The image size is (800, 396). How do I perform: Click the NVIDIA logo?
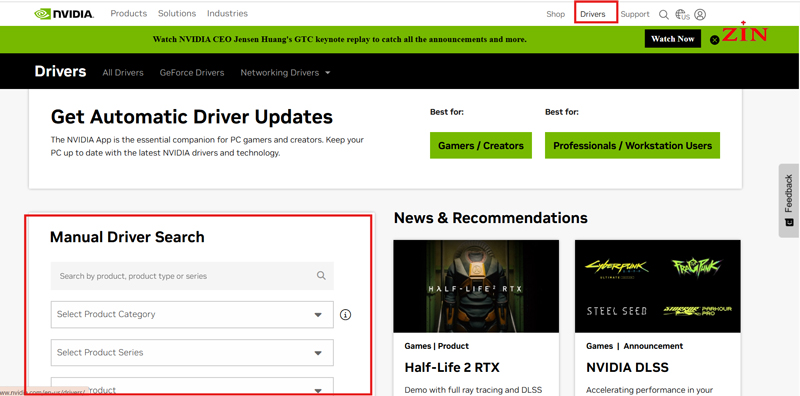click(x=64, y=14)
